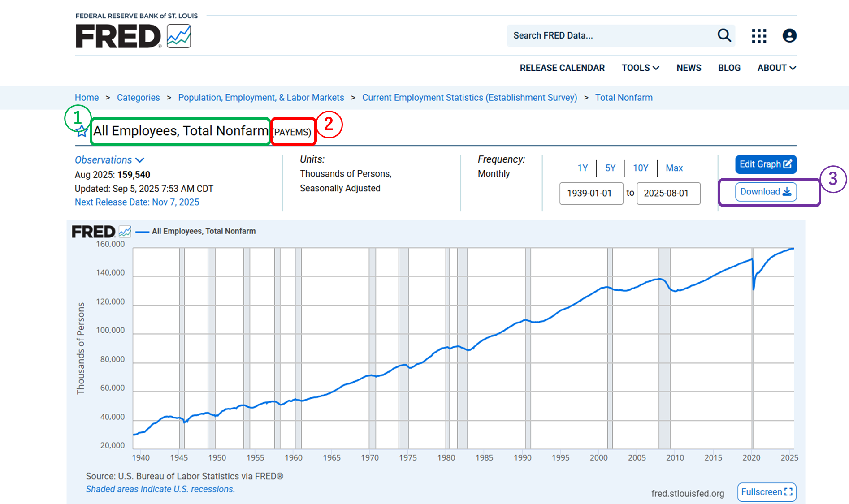Click the end date field 2025-08-01
This screenshot has width=849, height=504.
[x=668, y=193]
